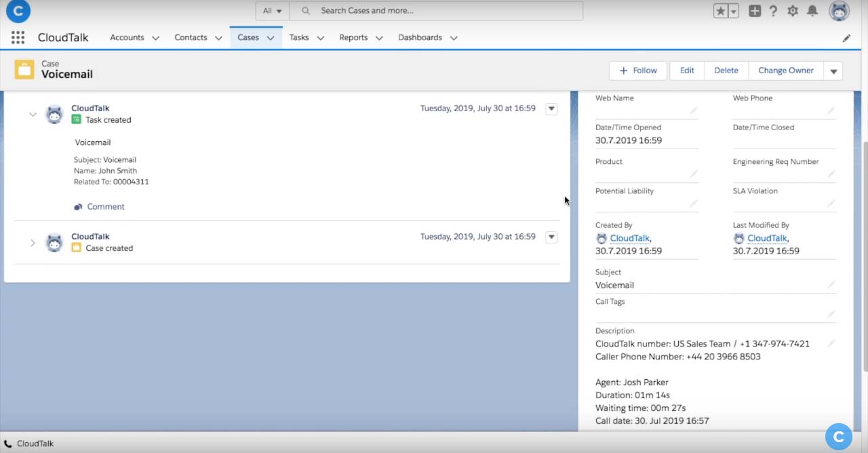Expand the Contacts tab chevron
The image size is (868, 453).
(218, 38)
